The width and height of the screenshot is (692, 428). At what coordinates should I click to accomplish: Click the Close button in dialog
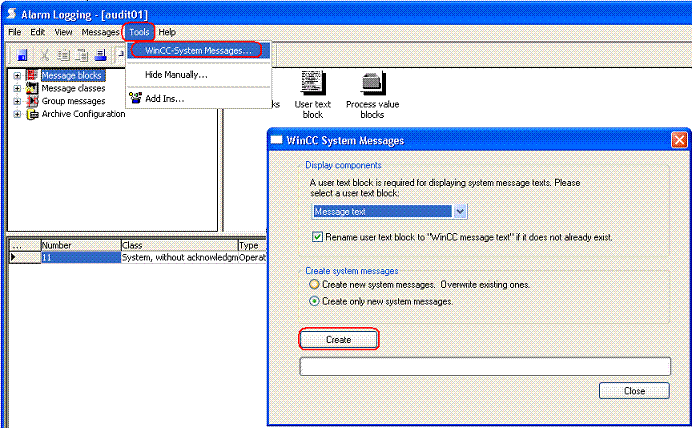pos(634,391)
